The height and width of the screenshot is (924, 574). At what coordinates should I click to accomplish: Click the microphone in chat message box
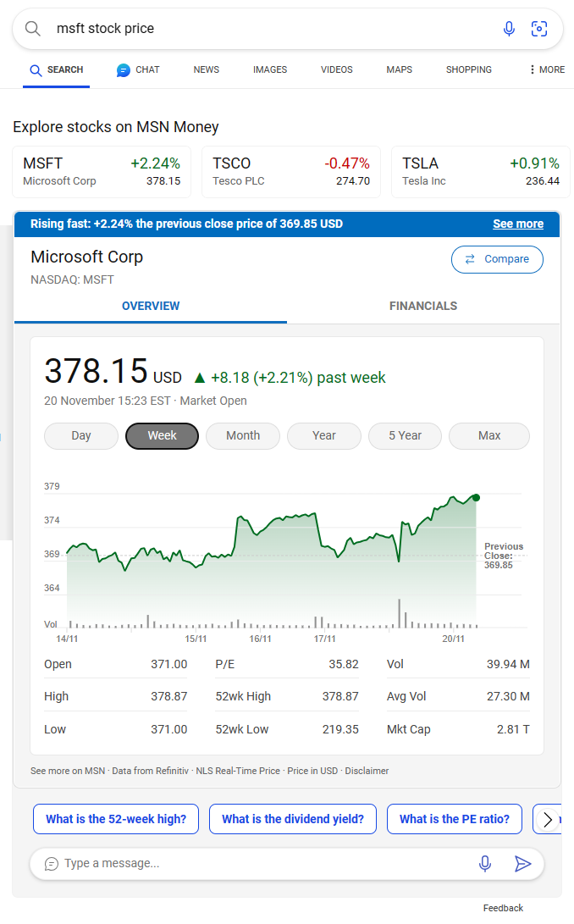[485, 863]
